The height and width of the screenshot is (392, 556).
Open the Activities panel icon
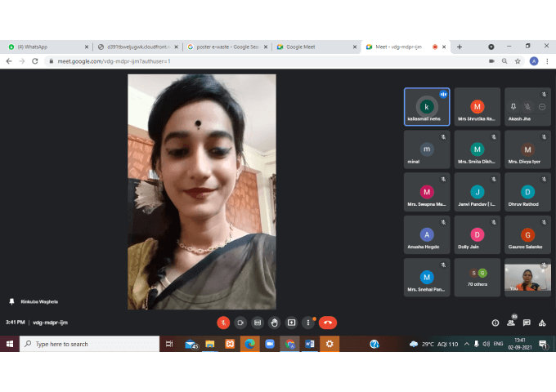[x=542, y=323]
